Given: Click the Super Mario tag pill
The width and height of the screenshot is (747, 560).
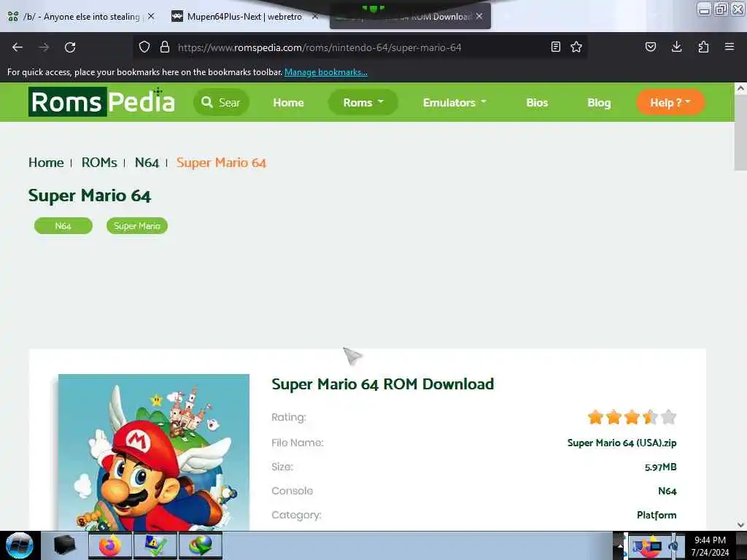Looking at the screenshot, I should (137, 226).
